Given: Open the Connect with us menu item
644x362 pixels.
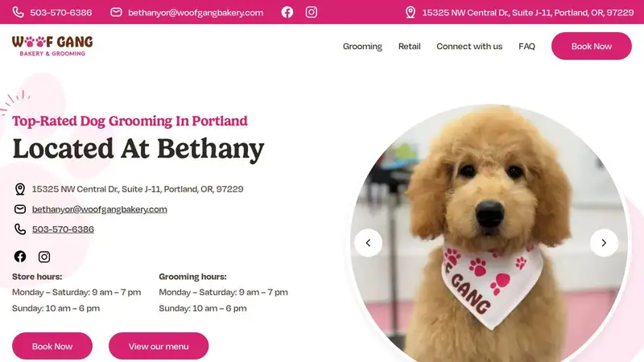Looking at the screenshot, I should [x=469, y=47].
